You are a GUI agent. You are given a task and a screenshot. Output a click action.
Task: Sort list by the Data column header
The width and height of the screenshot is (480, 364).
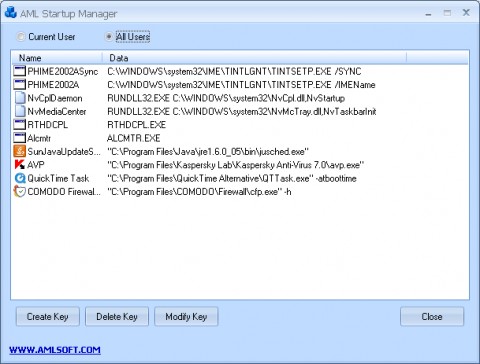254,58
